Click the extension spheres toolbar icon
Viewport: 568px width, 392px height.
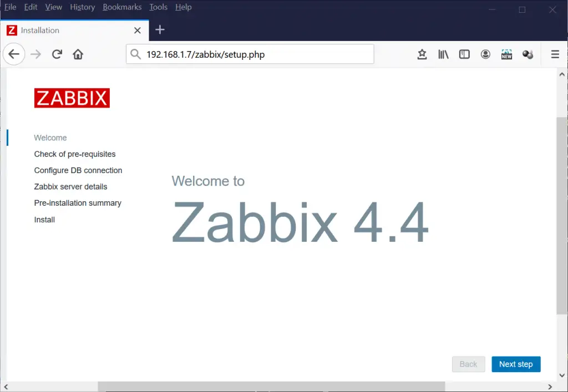[528, 54]
